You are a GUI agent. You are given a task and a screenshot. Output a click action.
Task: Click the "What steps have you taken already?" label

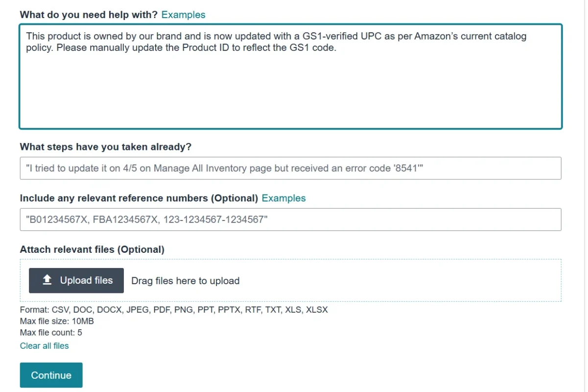pyautogui.click(x=105, y=147)
